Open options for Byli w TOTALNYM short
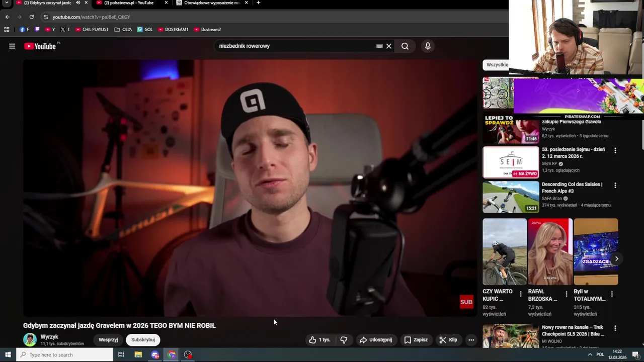The image size is (644, 362). point(612,294)
